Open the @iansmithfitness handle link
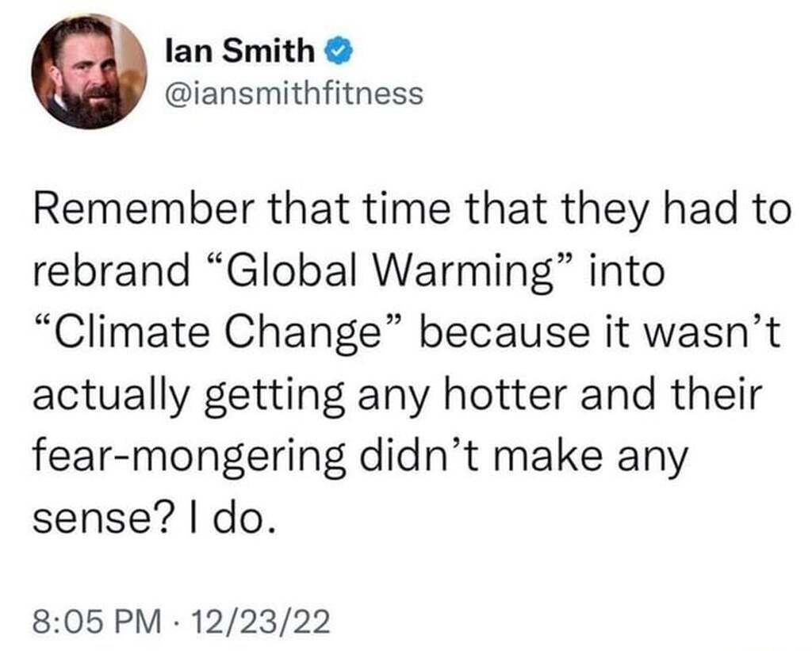This screenshot has width=812, height=651. tap(294, 94)
